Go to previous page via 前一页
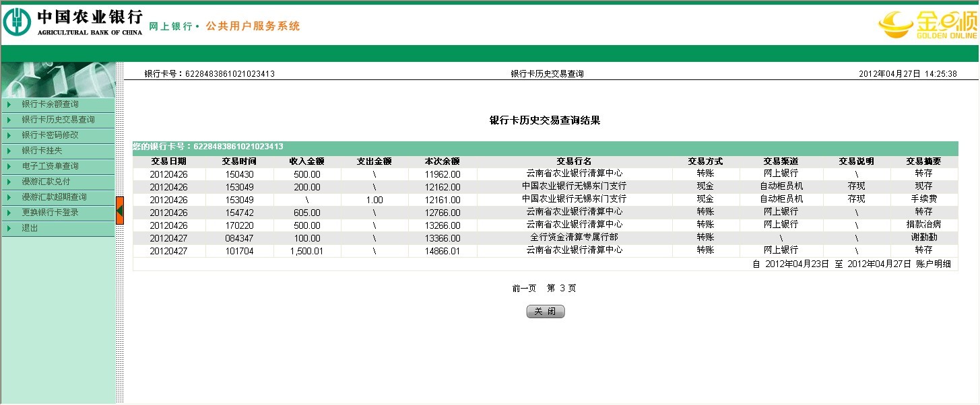 pyautogui.click(x=524, y=289)
